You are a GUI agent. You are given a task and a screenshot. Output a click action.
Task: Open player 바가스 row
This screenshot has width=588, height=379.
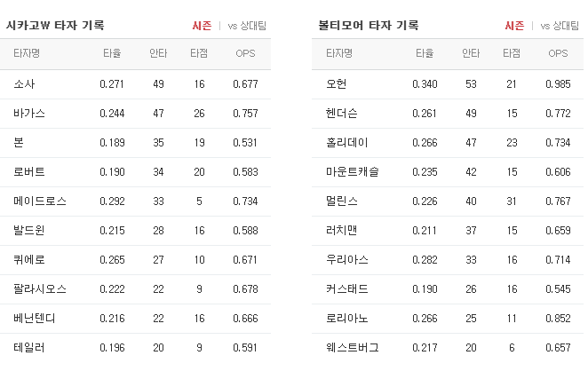pyautogui.click(x=29, y=114)
